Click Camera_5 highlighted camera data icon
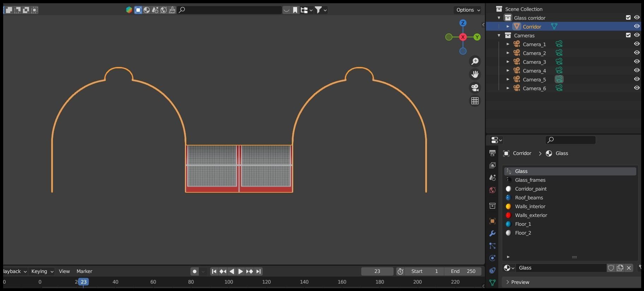Screen dimensions: 644x291 (x=559, y=79)
